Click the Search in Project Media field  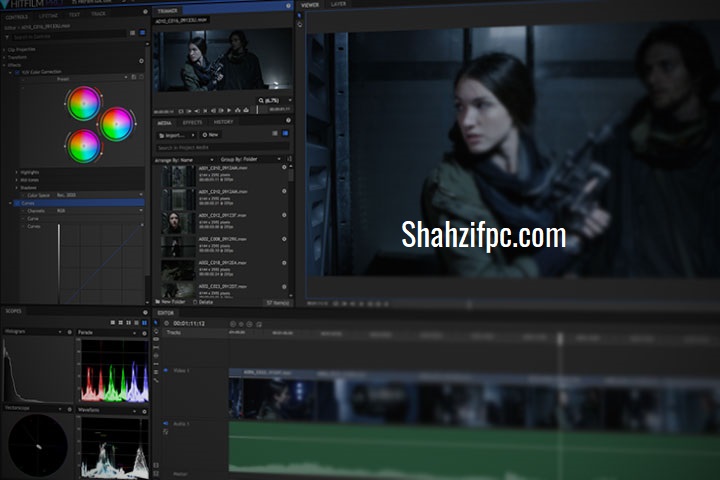click(223, 147)
